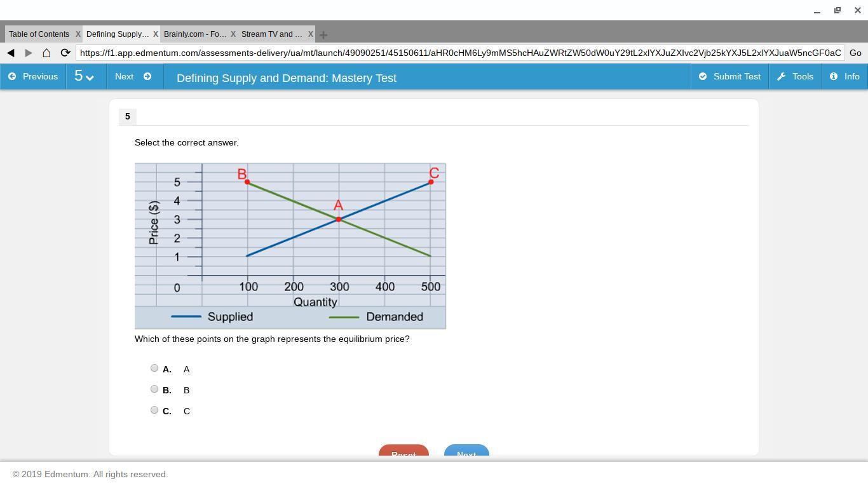Close the Brainly.com tab

pyautogui.click(x=233, y=34)
